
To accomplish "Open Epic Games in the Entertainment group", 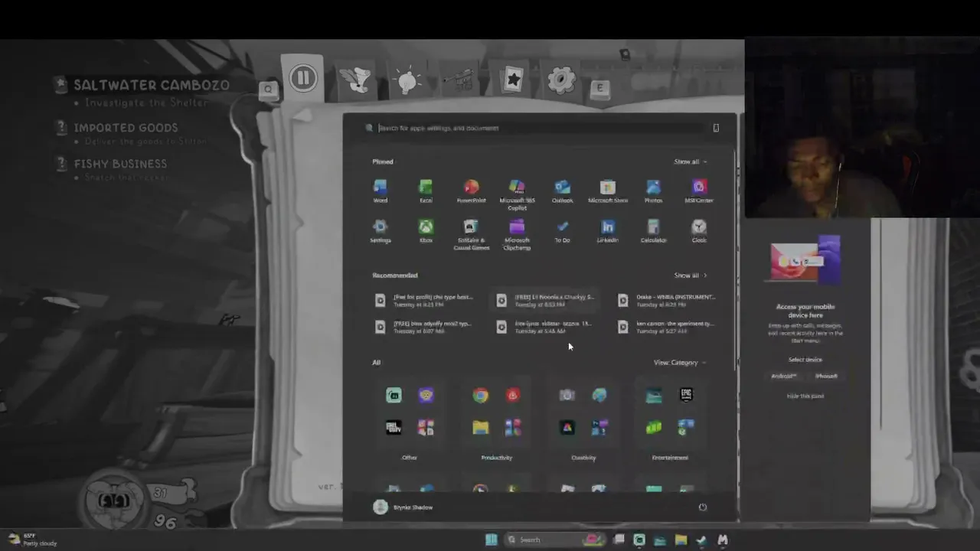I will click(x=686, y=395).
